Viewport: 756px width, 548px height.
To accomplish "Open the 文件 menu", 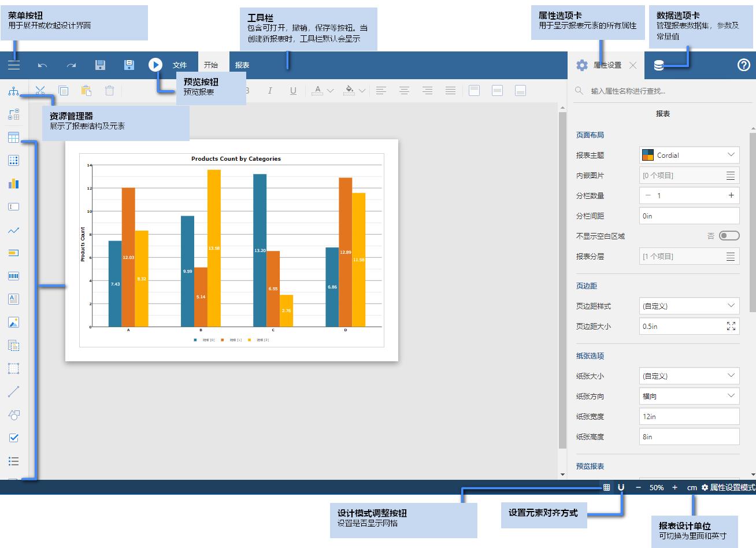I will click(x=180, y=65).
